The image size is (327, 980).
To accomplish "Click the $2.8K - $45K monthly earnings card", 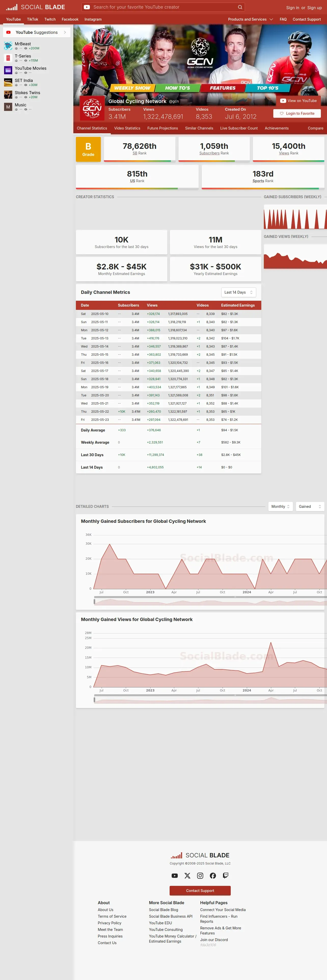I will coord(121,269).
